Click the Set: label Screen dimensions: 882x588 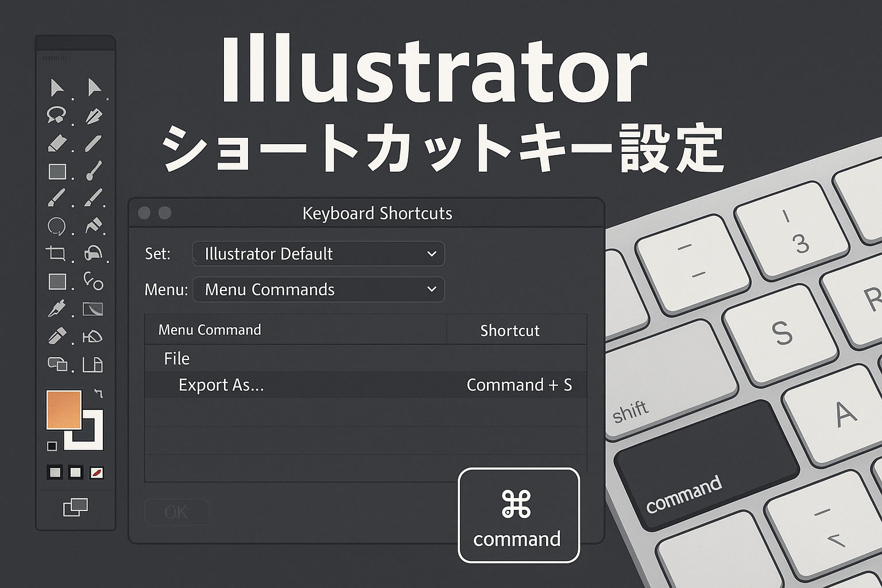point(158,254)
